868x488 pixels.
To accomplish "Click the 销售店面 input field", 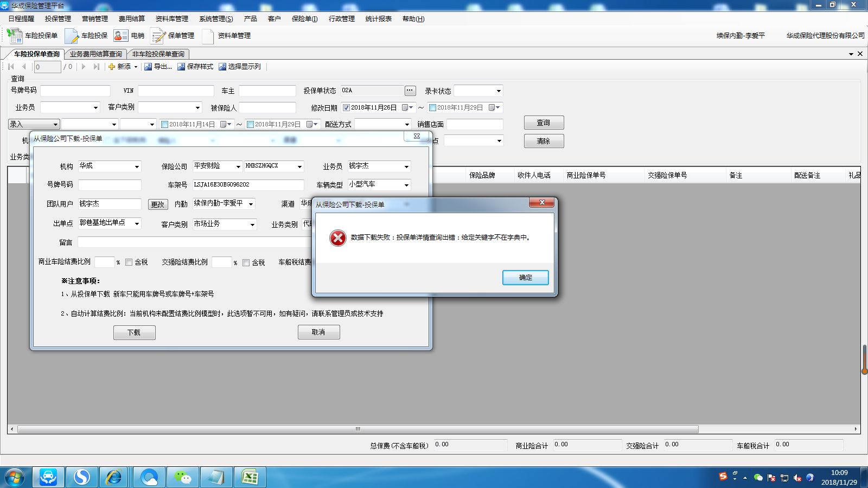I will (x=475, y=124).
